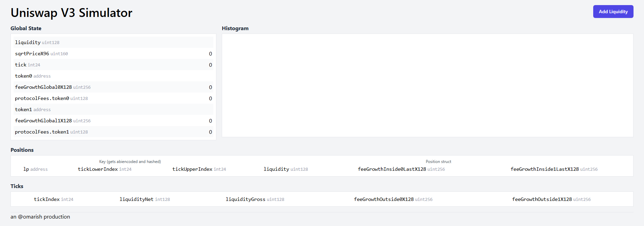This screenshot has width=644, height=226.
Task: Click the sqrtPriceX96 row value
Action: click(x=210, y=54)
